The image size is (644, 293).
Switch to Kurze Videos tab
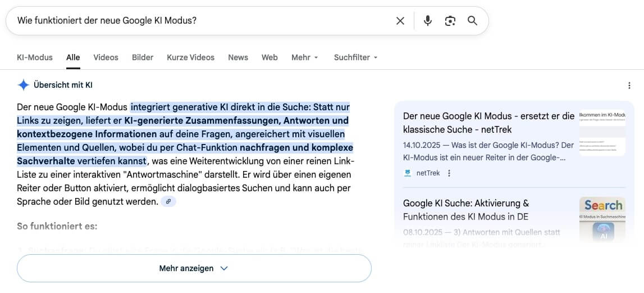pyautogui.click(x=190, y=57)
